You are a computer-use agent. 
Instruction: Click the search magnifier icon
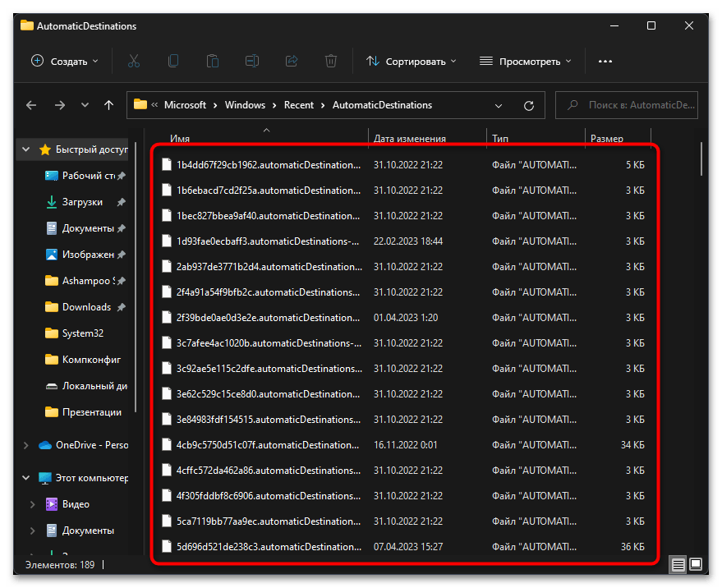coord(573,105)
